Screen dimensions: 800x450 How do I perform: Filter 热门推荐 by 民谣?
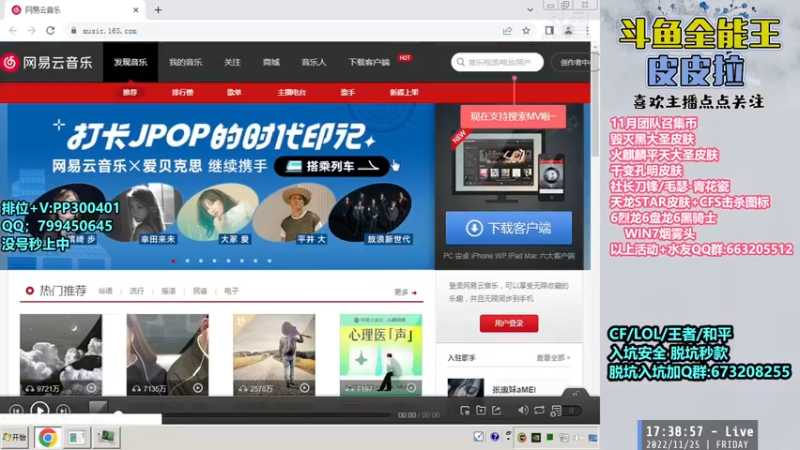(x=200, y=291)
